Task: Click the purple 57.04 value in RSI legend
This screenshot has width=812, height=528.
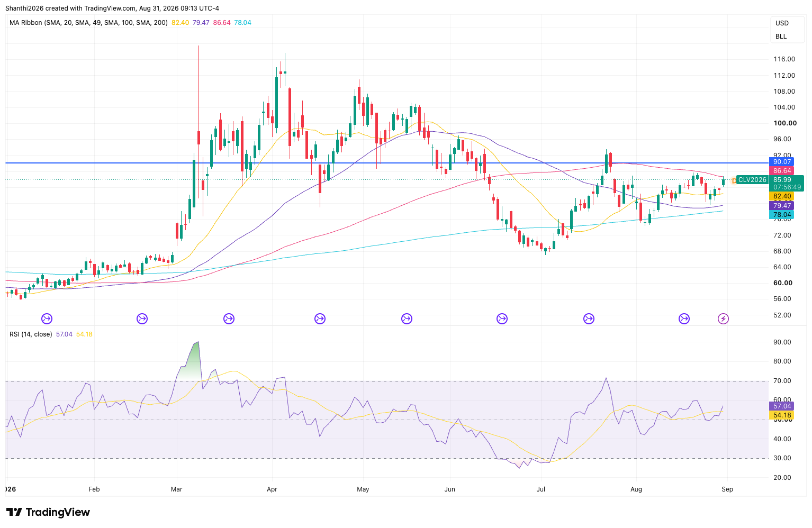Action: (x=64, y=334)
